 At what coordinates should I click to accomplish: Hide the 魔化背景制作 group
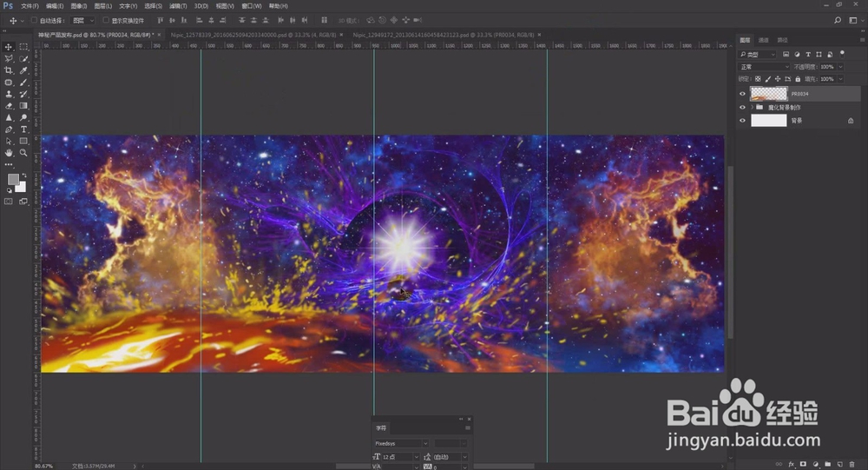742,108
